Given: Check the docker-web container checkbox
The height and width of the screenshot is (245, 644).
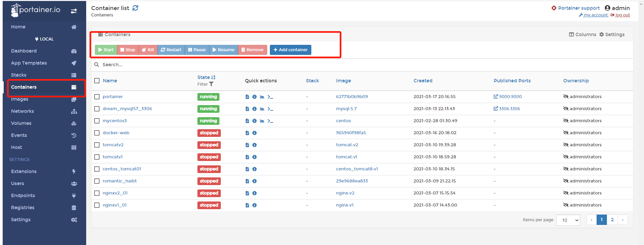Looking at the screenshot, I should (97, 133).
